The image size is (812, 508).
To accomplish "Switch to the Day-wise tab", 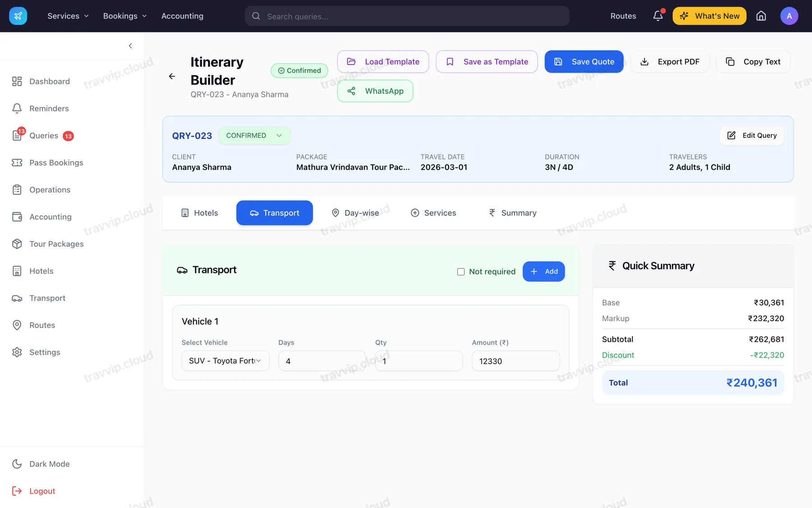I will coord(355,213).
